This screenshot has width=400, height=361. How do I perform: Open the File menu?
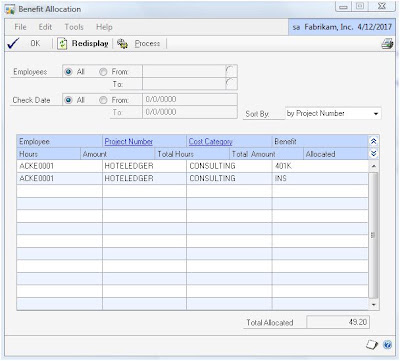coord(20,27)
